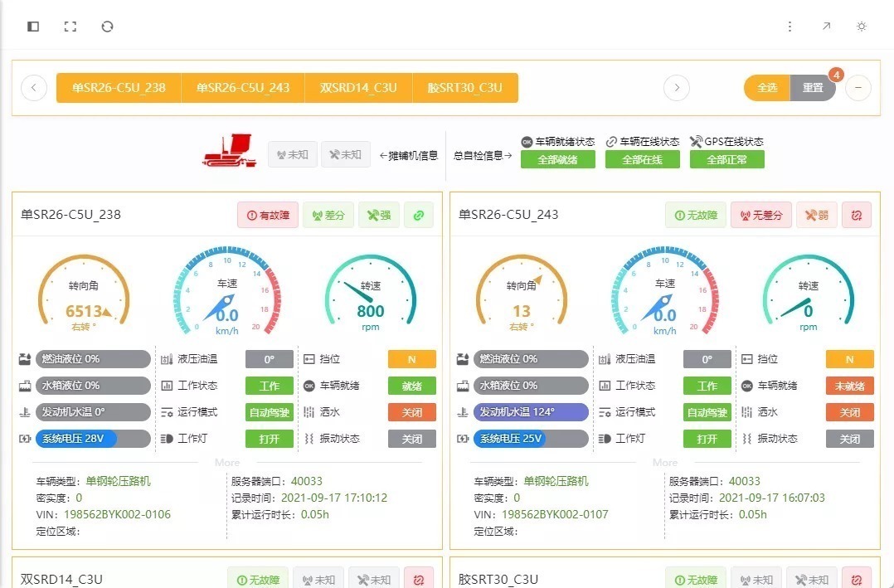Screen dimensions: 894x588
Task: Click the fullscreen expand icon in the toolbar
Action: tap(70, 26)
